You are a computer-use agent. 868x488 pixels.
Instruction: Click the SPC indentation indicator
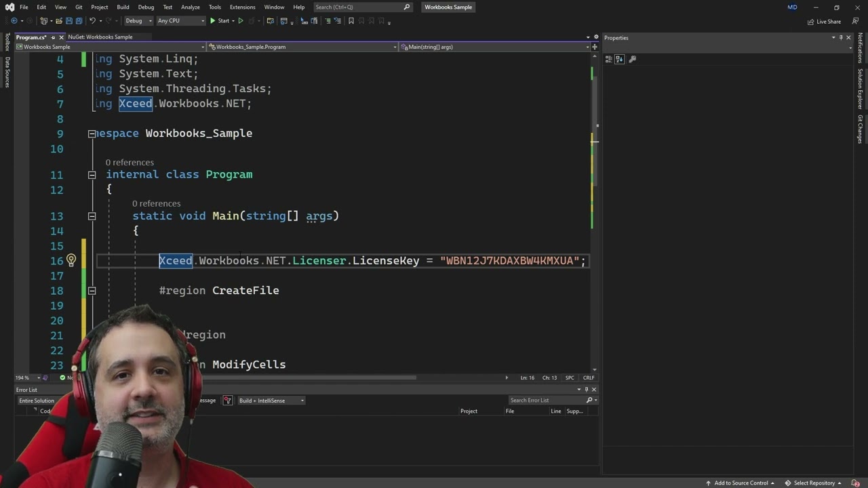coord(570,378)
